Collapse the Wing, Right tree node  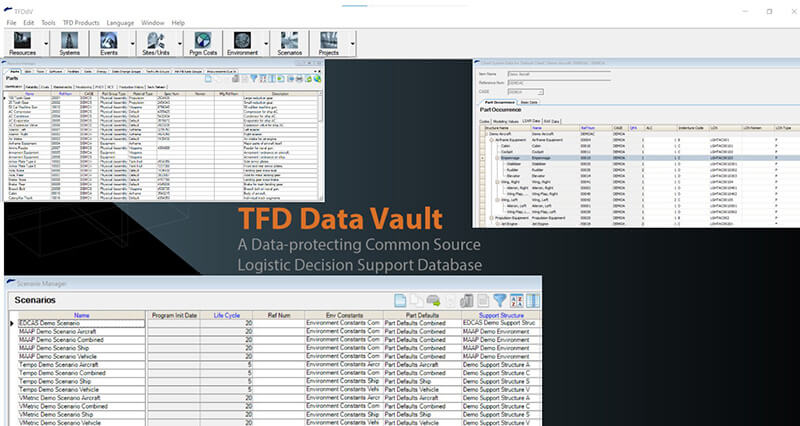(497, 182)
